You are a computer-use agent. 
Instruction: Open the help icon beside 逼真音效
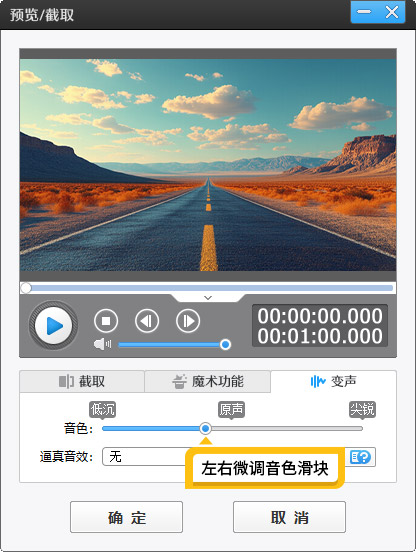[360, 457]
